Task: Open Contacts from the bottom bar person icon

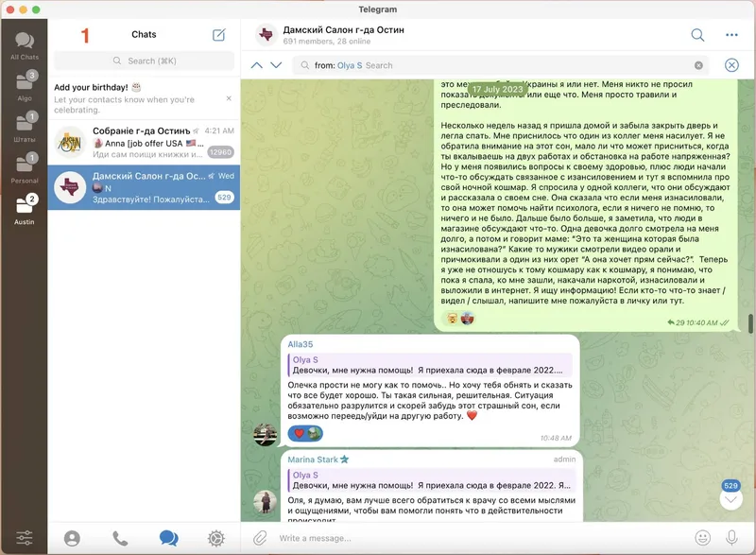Action: point(73,539)
